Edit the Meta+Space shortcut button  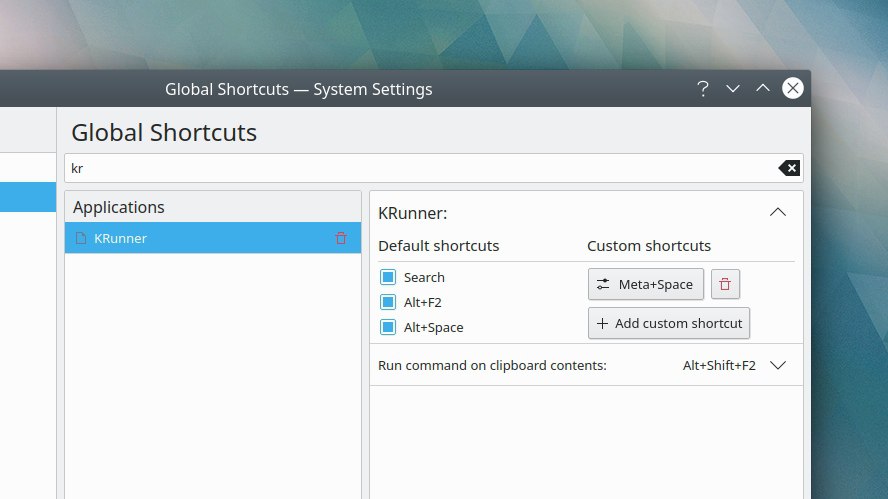click(x=646, y=284)
